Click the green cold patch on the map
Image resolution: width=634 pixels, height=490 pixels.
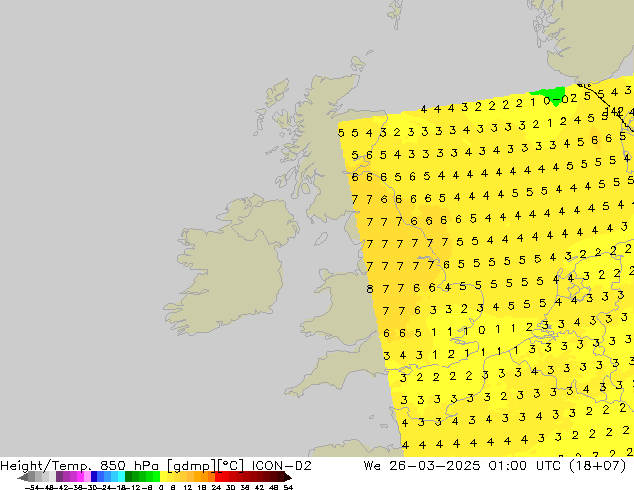click(552, 95)
